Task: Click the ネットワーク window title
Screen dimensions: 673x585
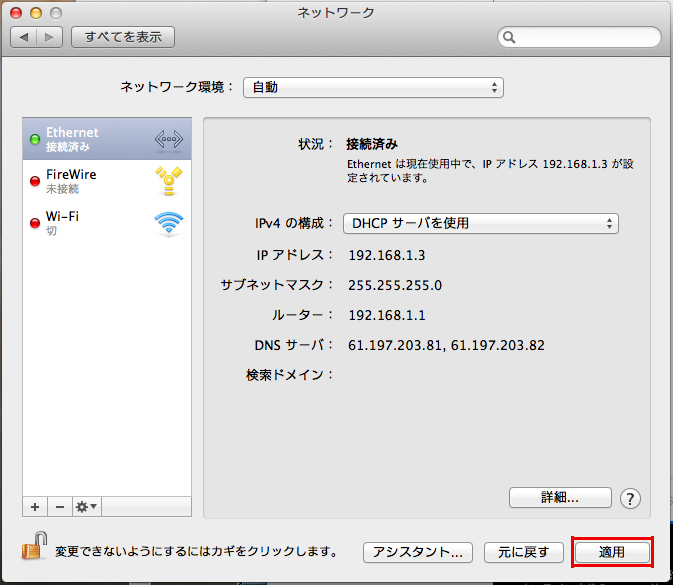Action: 336,13
